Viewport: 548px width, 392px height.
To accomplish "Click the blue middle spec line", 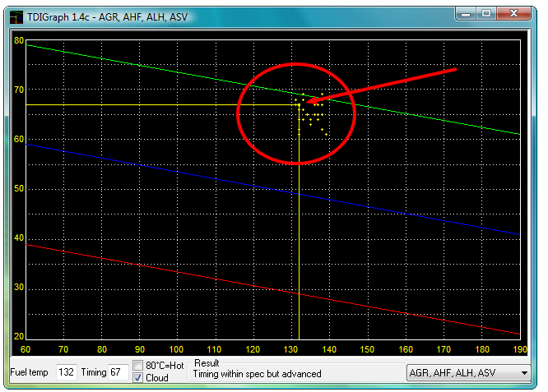I will pyautogui.click(x=165, y=165).
